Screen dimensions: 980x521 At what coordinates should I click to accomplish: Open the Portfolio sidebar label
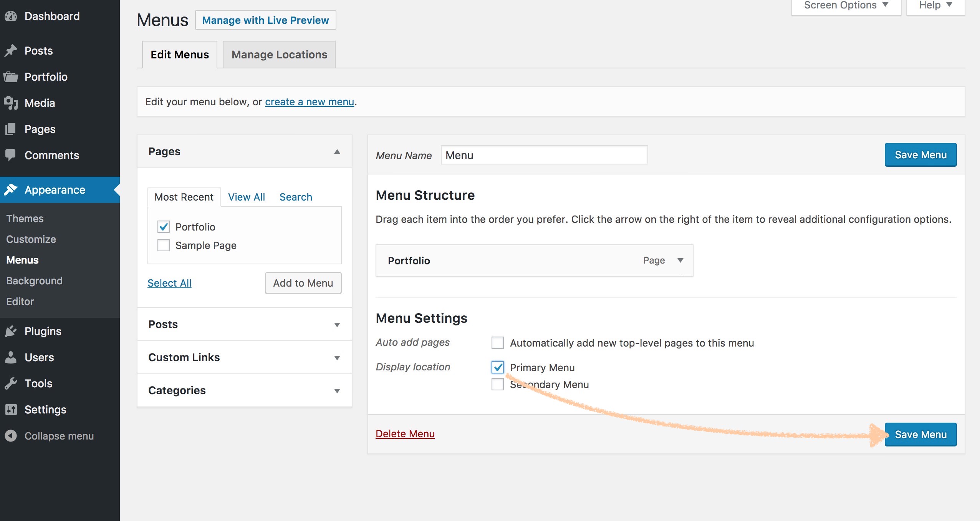pos(46,77)
